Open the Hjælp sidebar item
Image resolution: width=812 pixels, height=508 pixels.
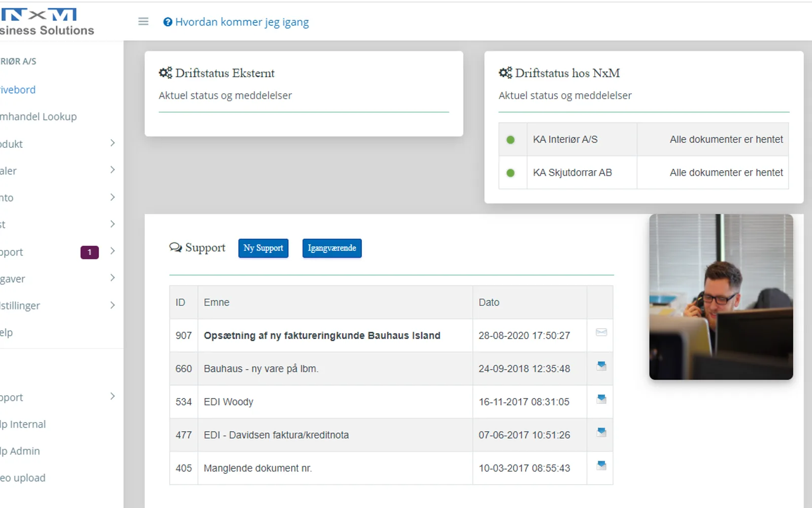7,333
